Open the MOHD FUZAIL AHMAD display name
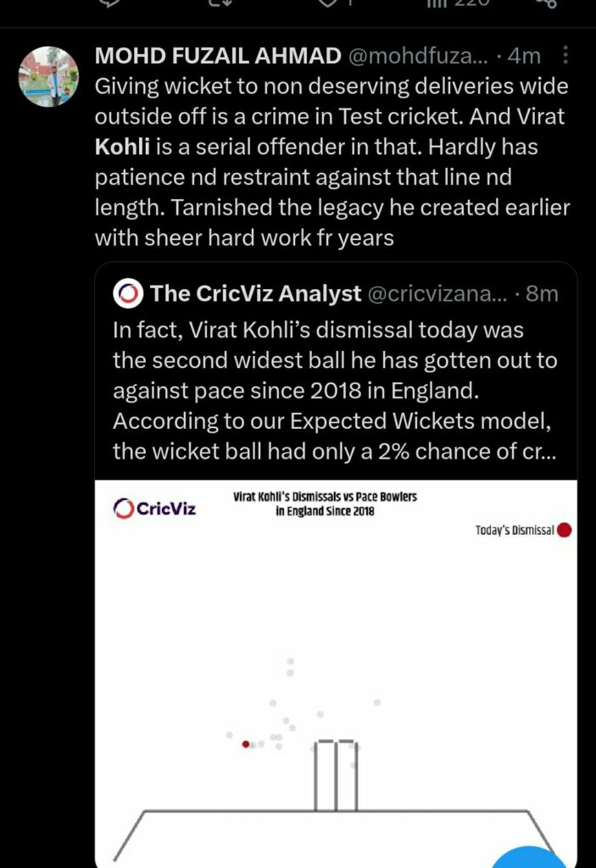The width and height of the screenshot is (596, 868). pyautogui.click(x=218, y=56)
